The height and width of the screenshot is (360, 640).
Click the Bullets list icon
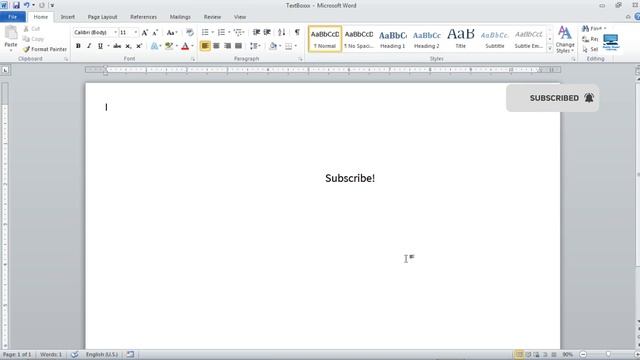pos(205,32)
